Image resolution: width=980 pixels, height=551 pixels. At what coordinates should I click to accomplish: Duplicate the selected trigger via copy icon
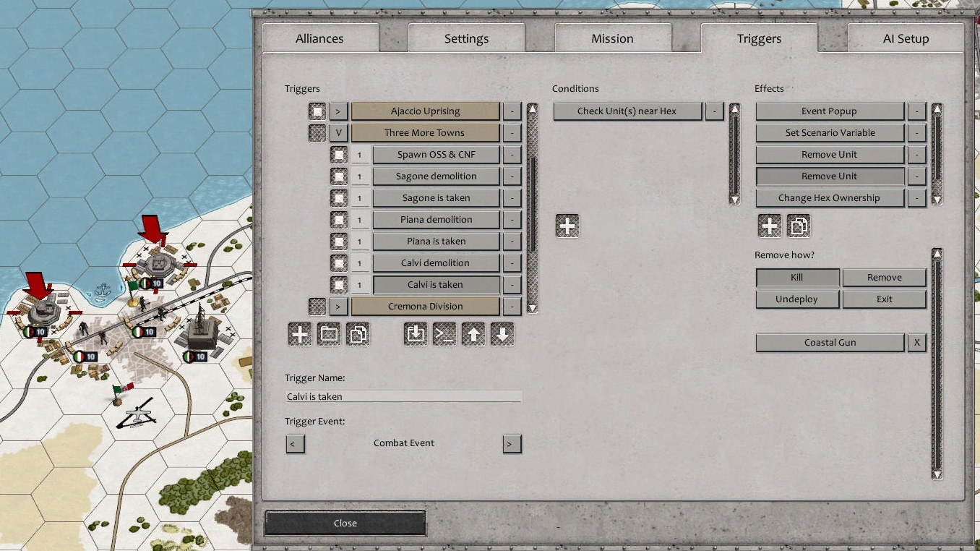click(358, 334)
